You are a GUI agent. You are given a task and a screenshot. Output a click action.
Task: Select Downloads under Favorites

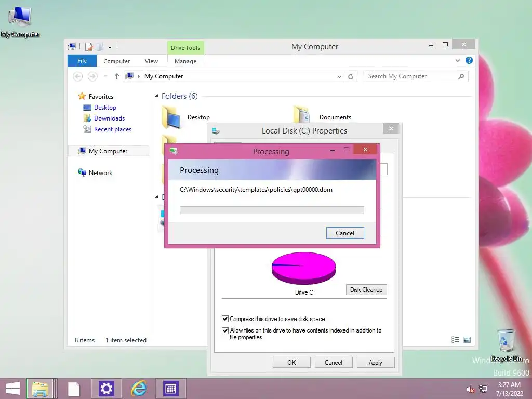(109, 118)
